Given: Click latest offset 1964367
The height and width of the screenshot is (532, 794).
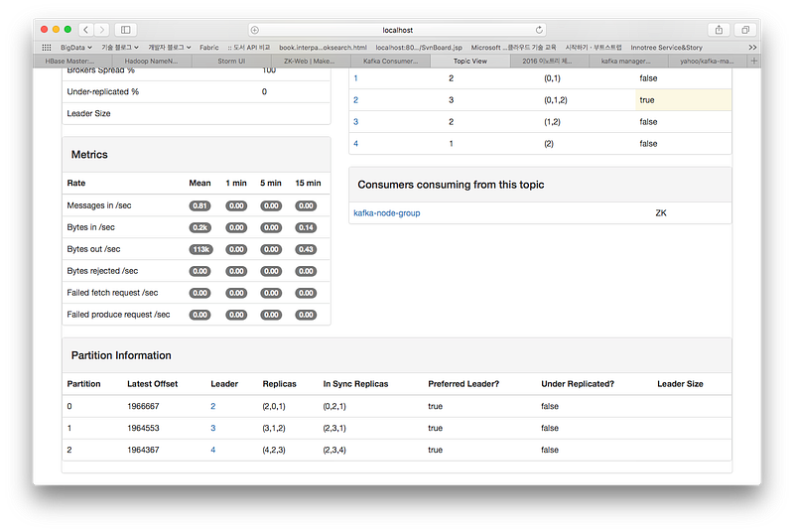Looking at the screenshot, I should tap(143, 450).
